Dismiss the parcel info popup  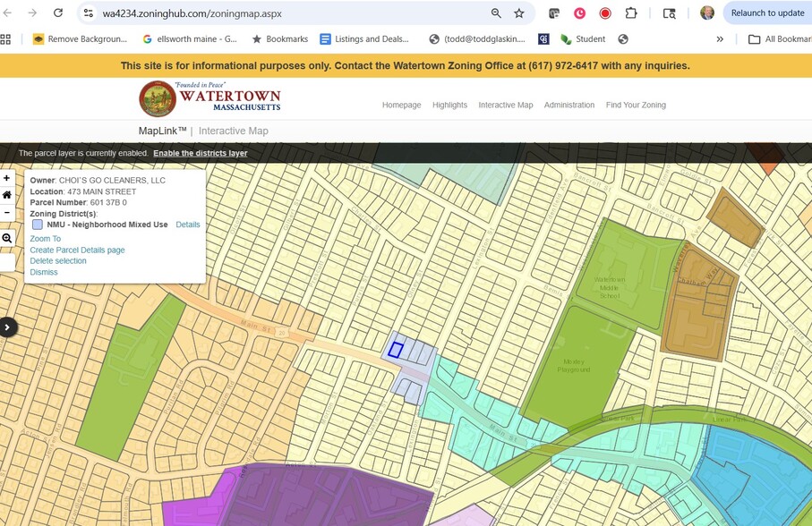pyautogui.click(x=44, y=272)
